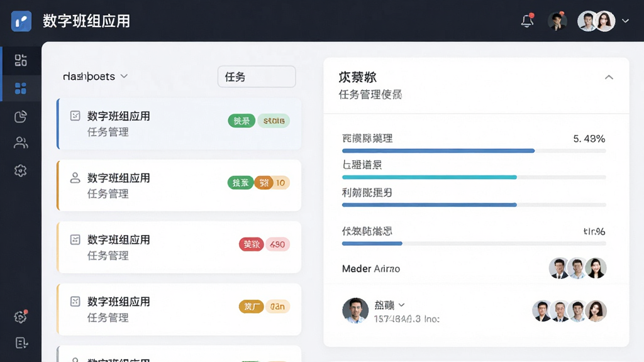Select the first card title 数字班组应用
Image resolution: width=644 pixels, height=362 pixels.
click(x=119, y=116)
